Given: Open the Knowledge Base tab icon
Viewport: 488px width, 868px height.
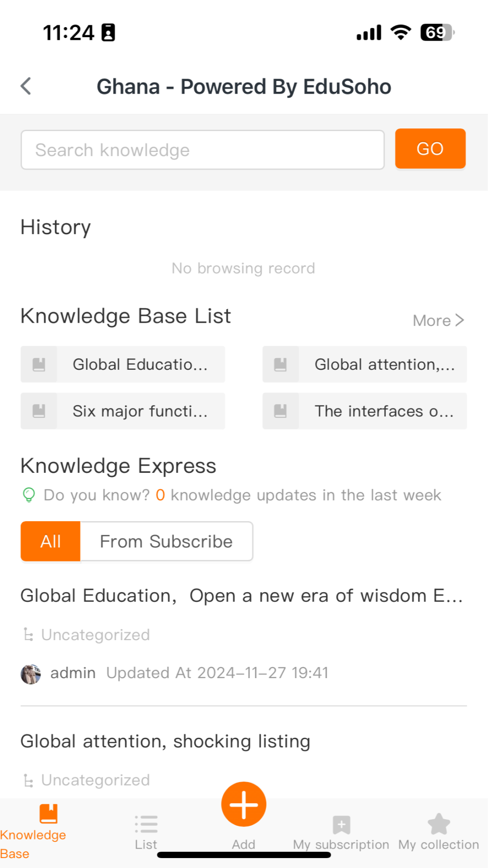Looking at the screenshot, I should click(48, 814).
